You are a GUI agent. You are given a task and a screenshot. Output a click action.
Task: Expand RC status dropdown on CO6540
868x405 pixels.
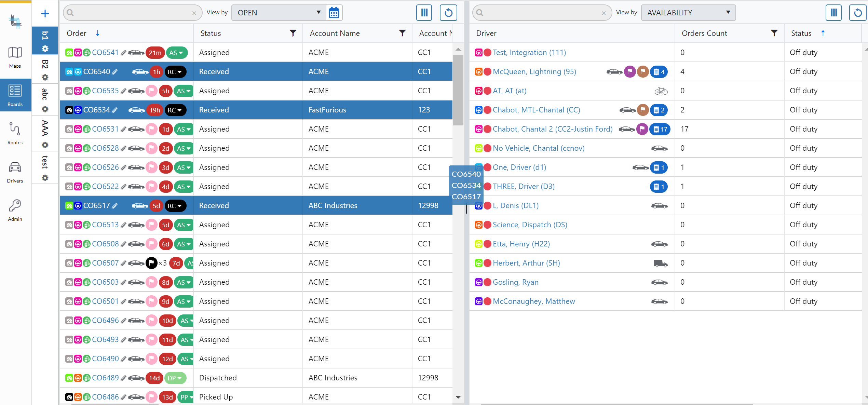tap(175, 72)
